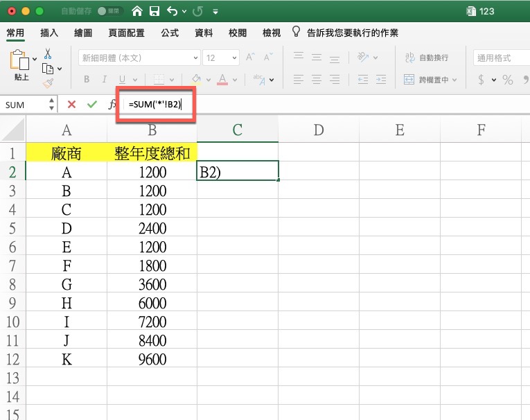Toggle Bold formatting button
The height and width of the screenshot is (420, 530).
pyautogui.click(x=87, y=79)
